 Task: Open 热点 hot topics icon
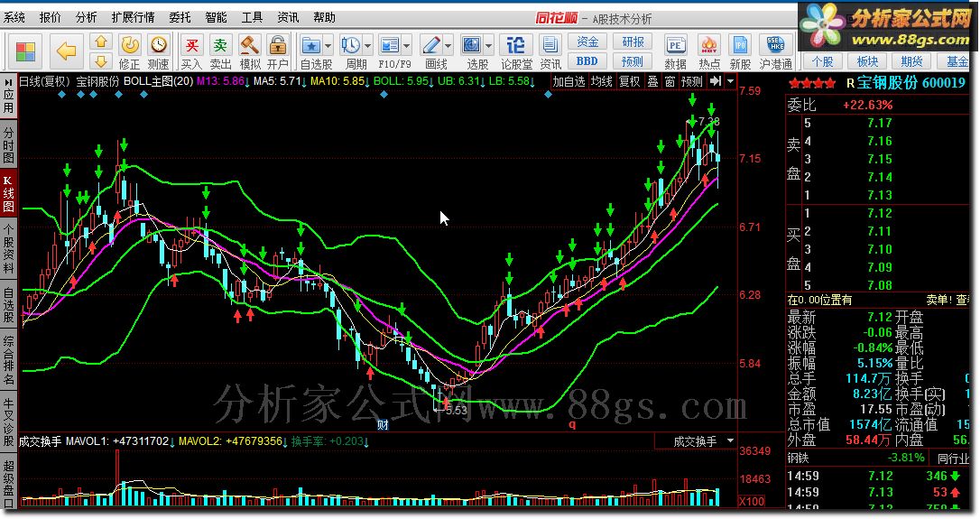[708, 52]
